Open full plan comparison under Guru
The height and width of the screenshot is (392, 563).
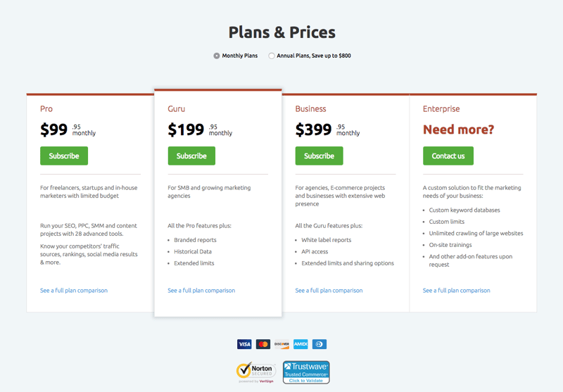(201, 291)
